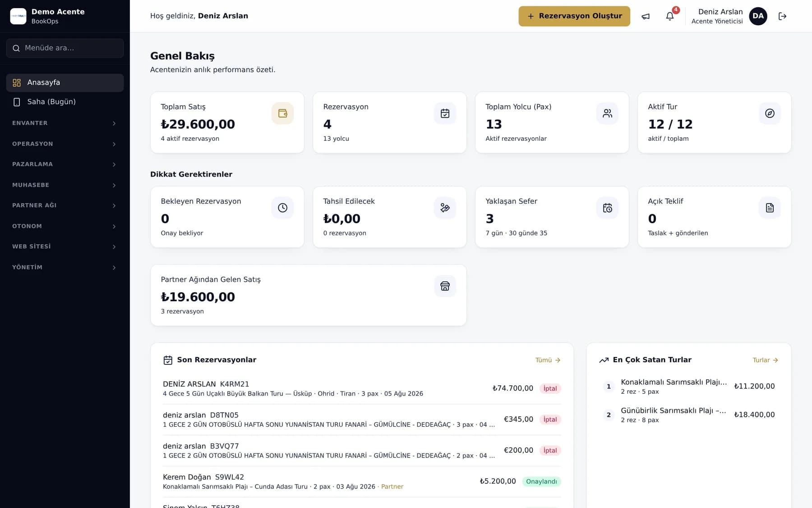Click İptal badge on the €345,00 row
The height and width of the screenshot is (508, 812).
click(550, 419)
